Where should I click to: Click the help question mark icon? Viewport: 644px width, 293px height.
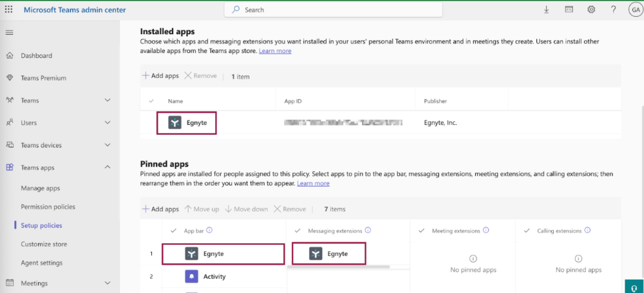coord(613,10)
